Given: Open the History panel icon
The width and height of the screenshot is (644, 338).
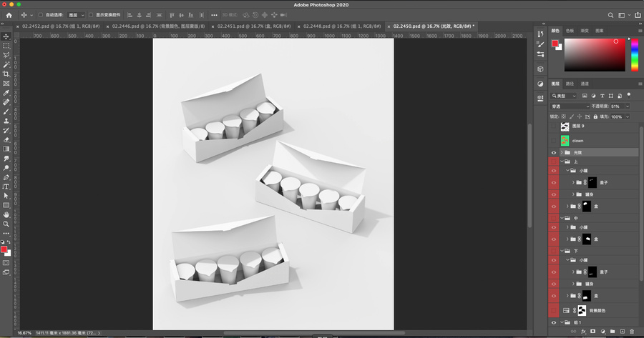Looking at the screenshot, I should coord(540,34).
